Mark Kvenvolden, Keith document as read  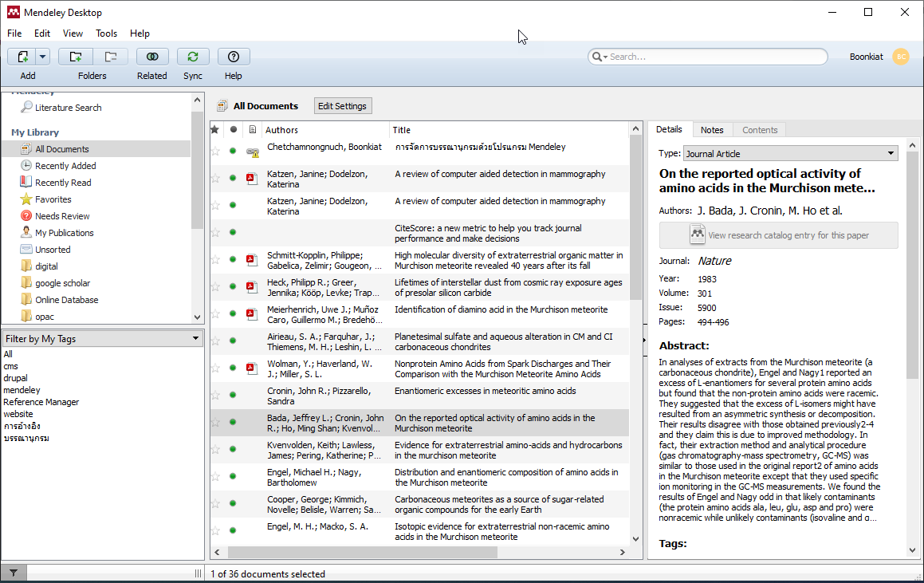click(x=233, y=449)
